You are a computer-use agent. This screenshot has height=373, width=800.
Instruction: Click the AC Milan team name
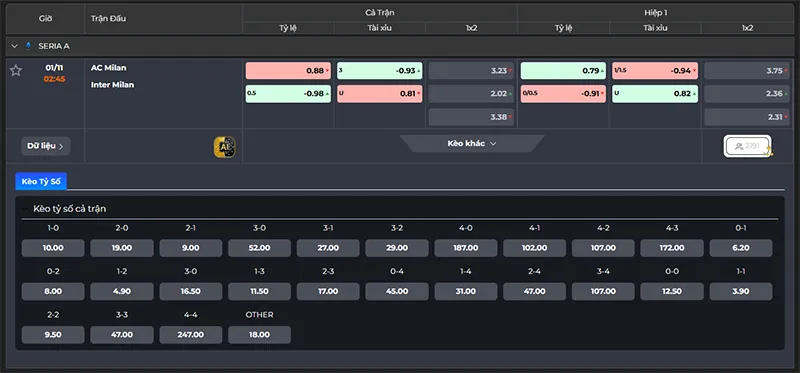coord(109,68)
